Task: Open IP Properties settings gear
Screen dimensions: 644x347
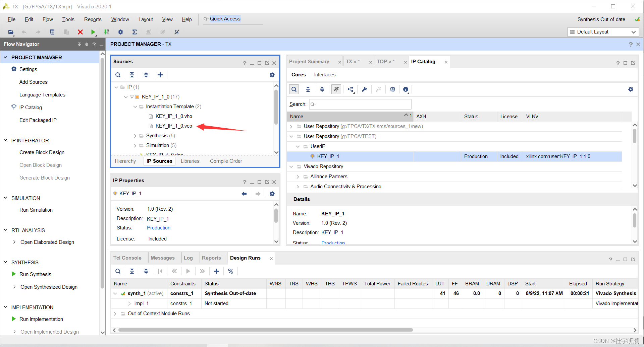Action: pos(272,194)
